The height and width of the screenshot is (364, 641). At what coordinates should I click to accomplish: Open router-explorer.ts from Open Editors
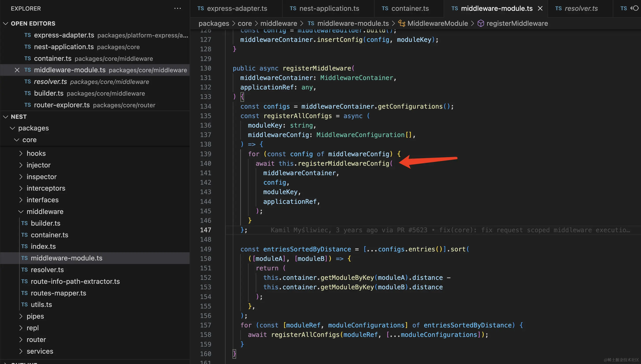pos(95,105)
